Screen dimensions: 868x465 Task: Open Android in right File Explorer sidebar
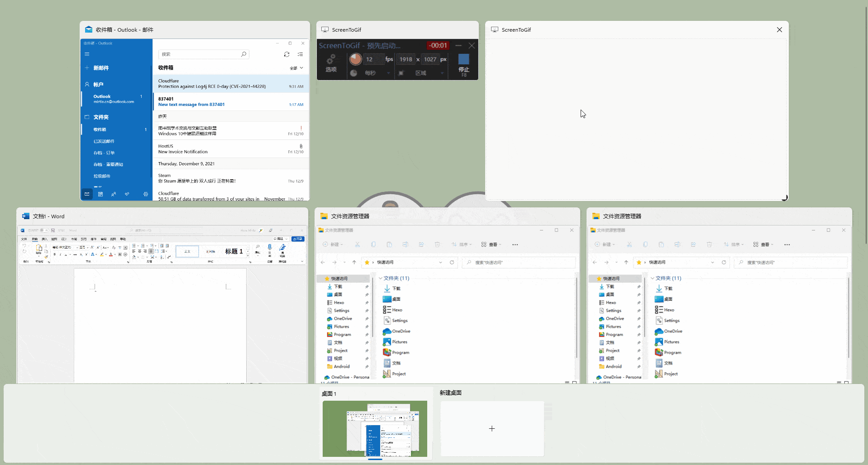tap(614, 366)
